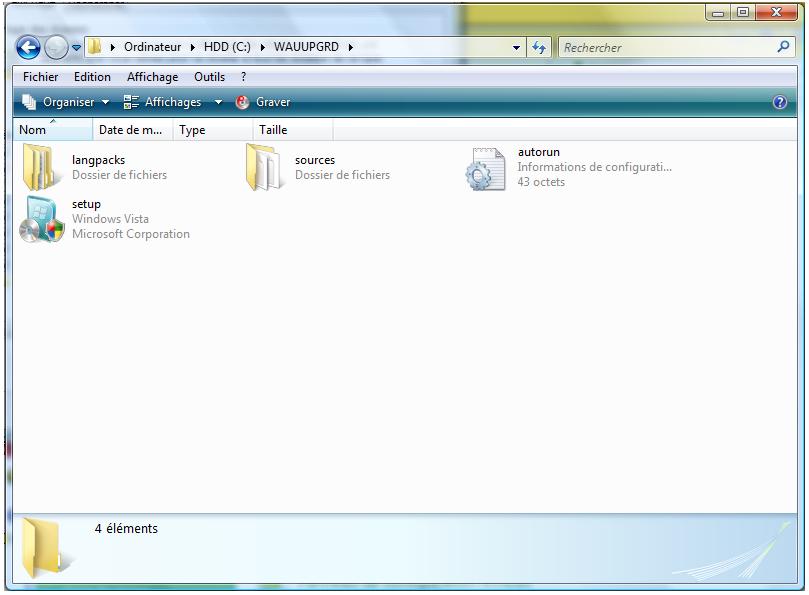Click the Refresh button beside address bar

(x=540, y=47)
